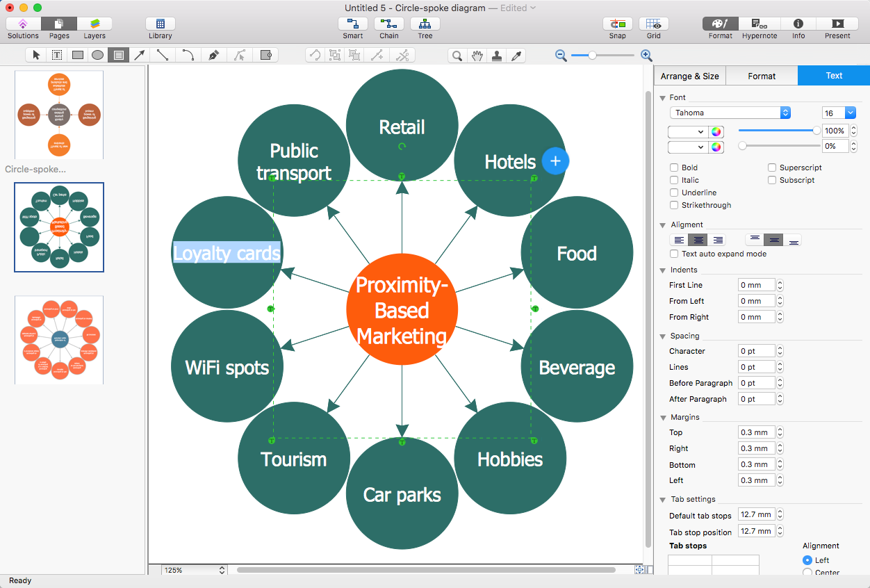Switch to the Format tab
870x588 pixels.
point(762,76)
